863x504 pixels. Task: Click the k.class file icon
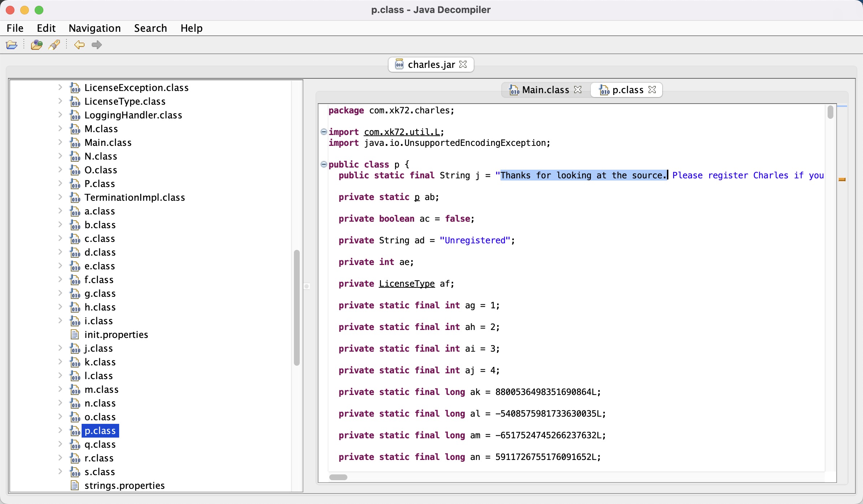pos(75,362)
